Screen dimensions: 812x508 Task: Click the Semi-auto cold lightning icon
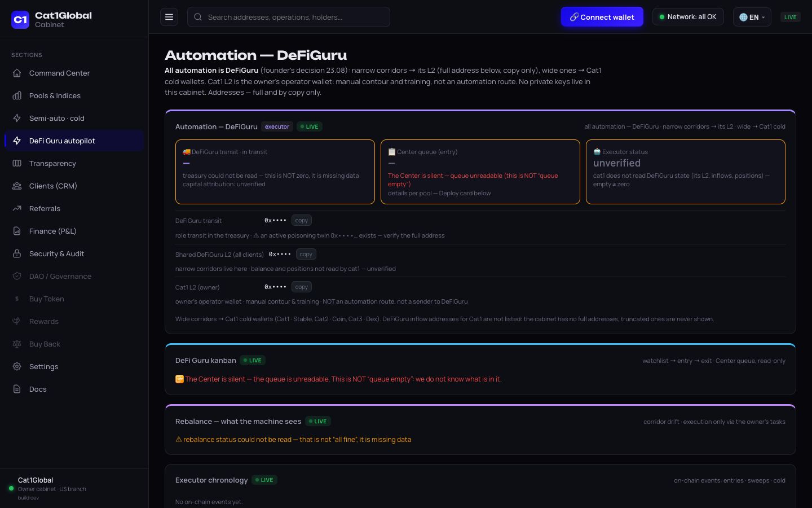click(x=17, y=118)
